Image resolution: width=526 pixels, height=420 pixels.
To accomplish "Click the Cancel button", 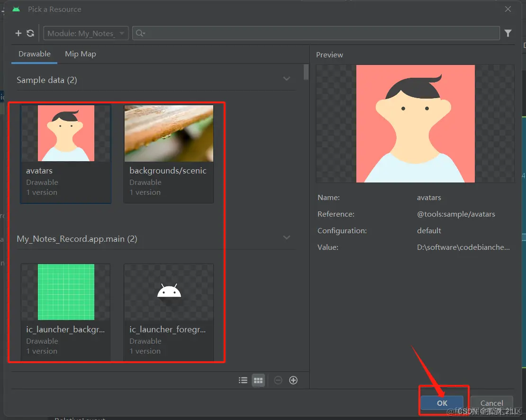I will [491, 403].
